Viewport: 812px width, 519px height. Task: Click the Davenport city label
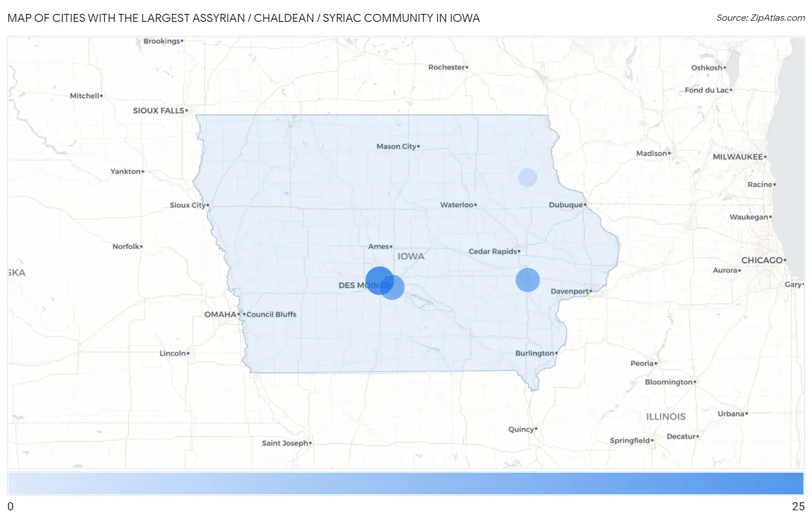tap(569, 291)
